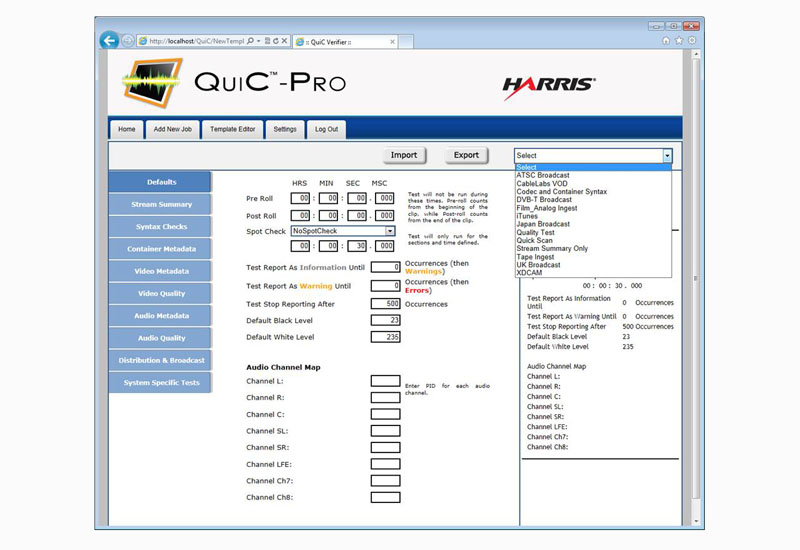Screen dimensions: 800x550
Task: Open the Video Metadata sidebar section
Action: pos(160,271)
